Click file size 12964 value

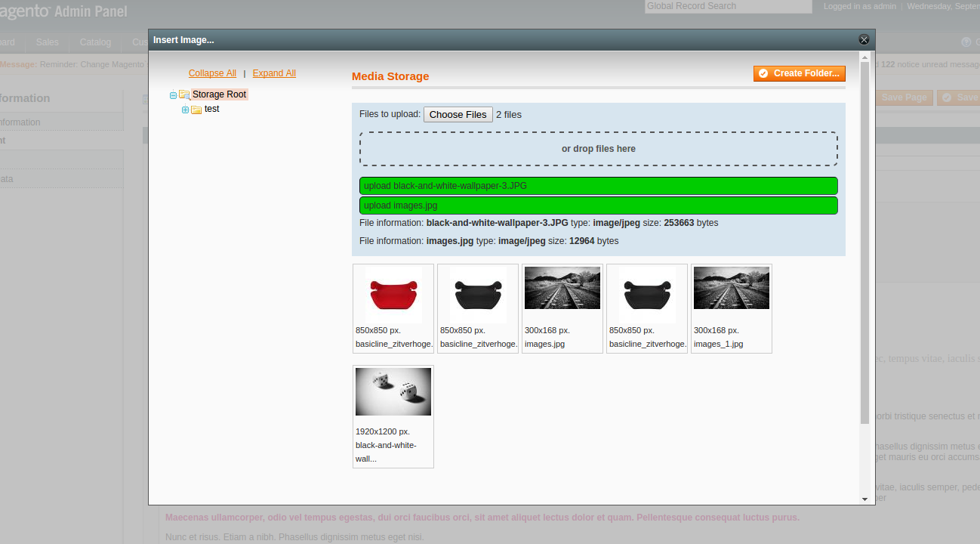pyautogui.click(x=581, y=241)
